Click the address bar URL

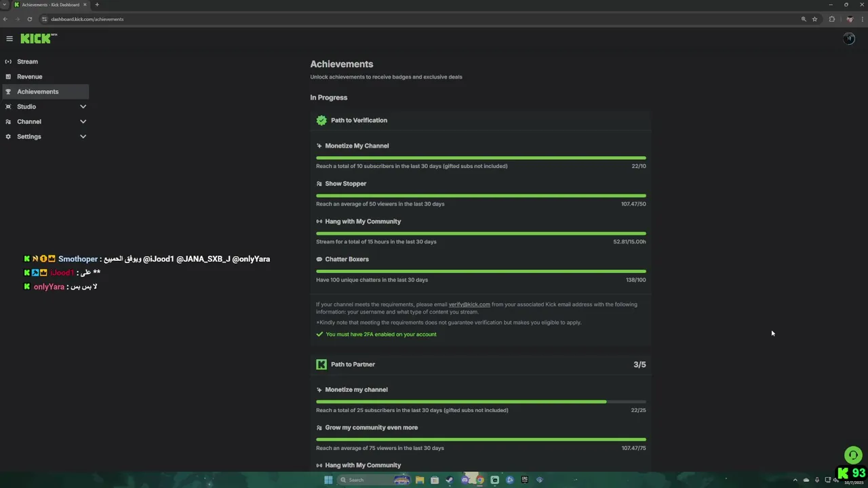pos(87,19)
